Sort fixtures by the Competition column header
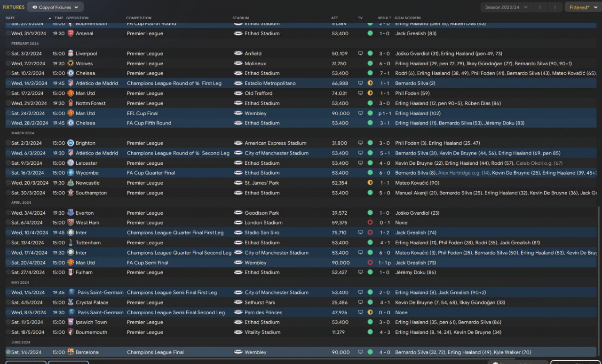The height and width of the screenshot is (364, 602). pos(139,18)
